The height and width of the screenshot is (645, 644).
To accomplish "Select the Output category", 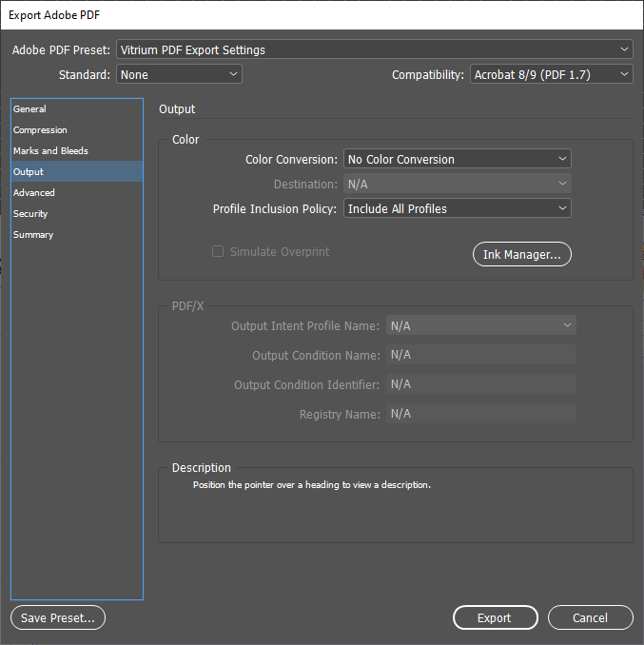I will (77, 172).
